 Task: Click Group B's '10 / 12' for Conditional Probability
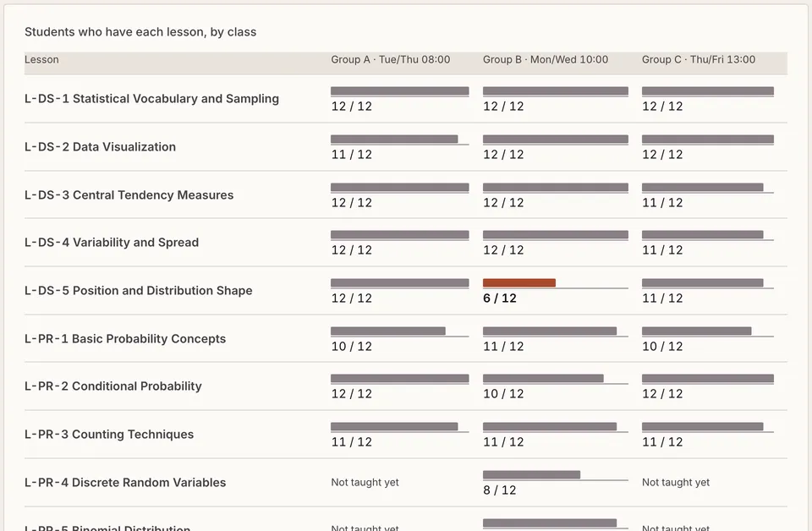pos(503,394)
